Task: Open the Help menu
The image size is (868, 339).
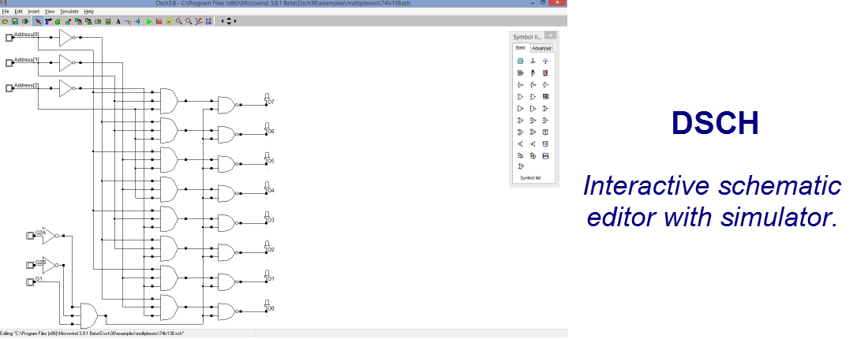Action: [x=88, y=11]
